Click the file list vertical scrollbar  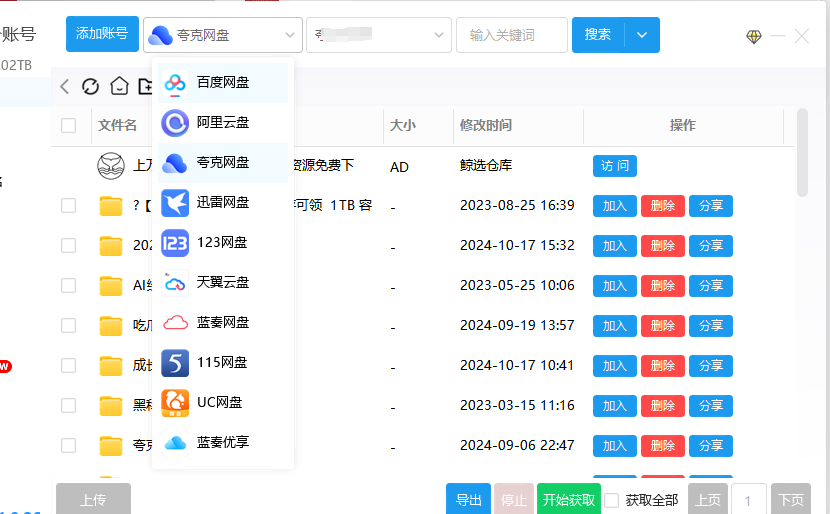click(802, 153)
